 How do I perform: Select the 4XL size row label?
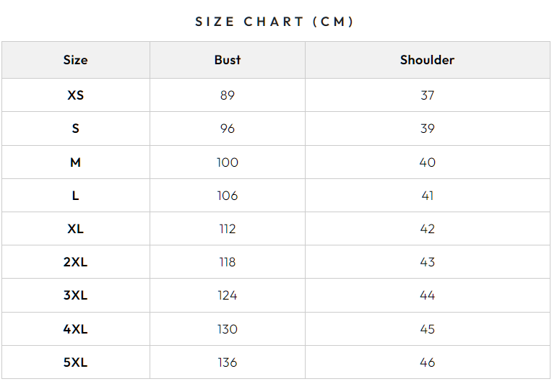coord(75,329)
